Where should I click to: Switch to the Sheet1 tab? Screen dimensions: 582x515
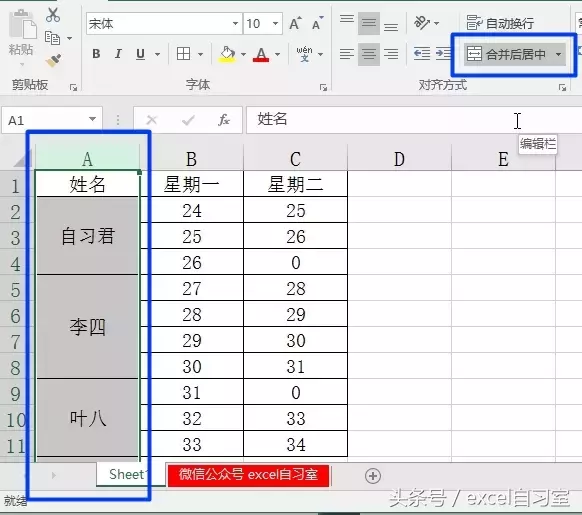[x=126, y=474]
